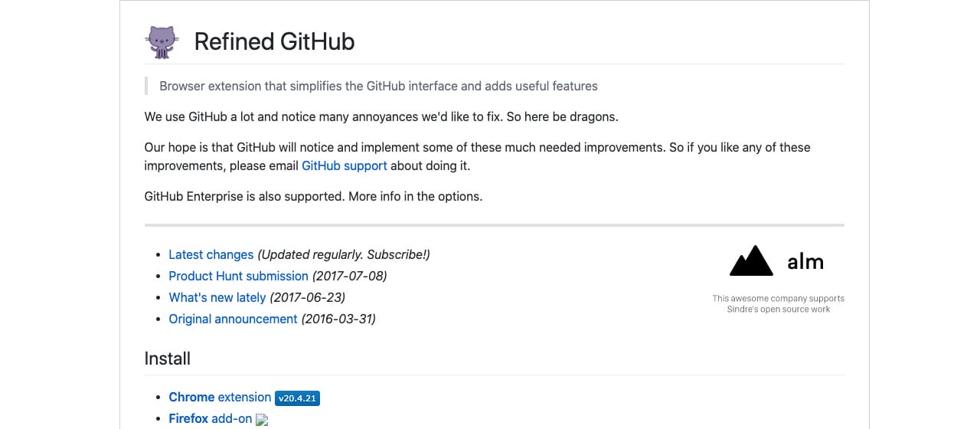Image resolution: width=980 pixels, height=429 pixels.
Task: Open the Chrome extension link
Action: [220, 397]
